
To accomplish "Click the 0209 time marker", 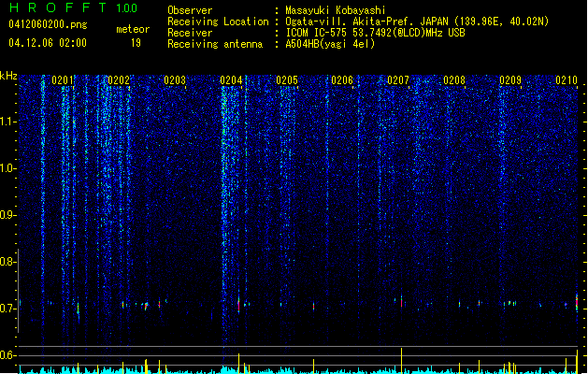I will pos(510,80).
